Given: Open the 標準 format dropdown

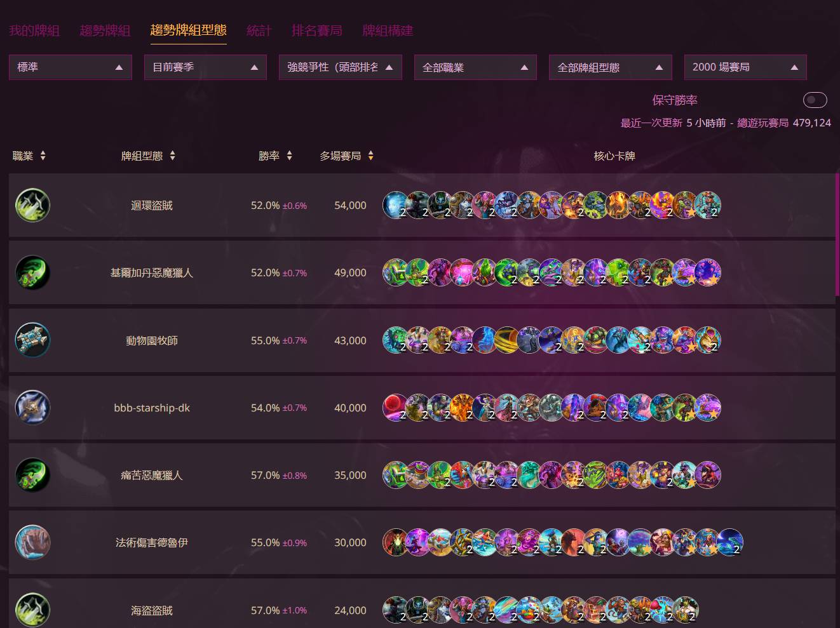Looking at the screenshot, I should tap(71, 67).
